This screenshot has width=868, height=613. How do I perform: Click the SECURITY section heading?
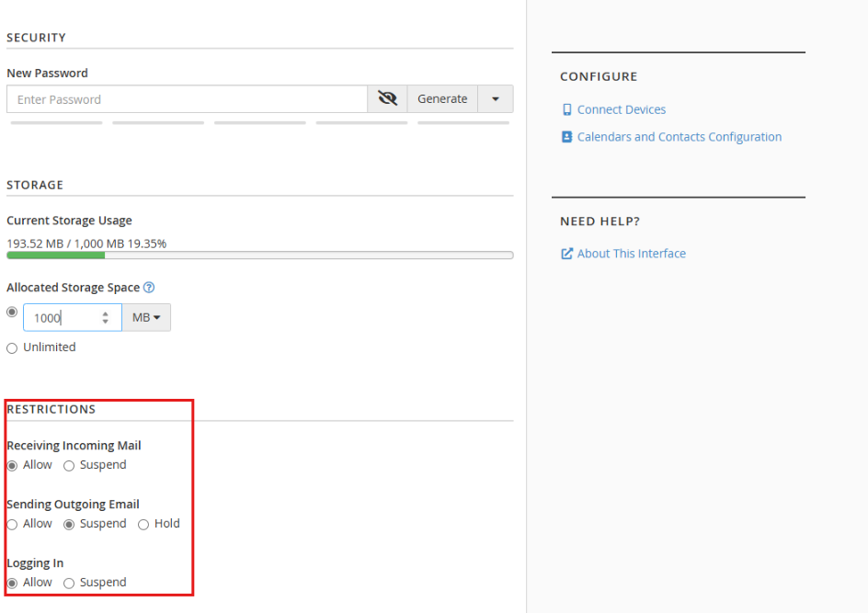coord(36,38)
